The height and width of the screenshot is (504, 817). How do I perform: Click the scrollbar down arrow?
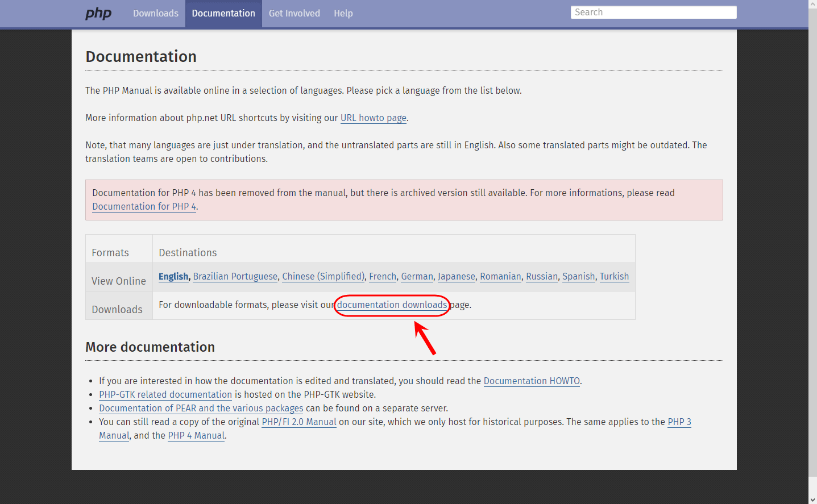point(812,499)
